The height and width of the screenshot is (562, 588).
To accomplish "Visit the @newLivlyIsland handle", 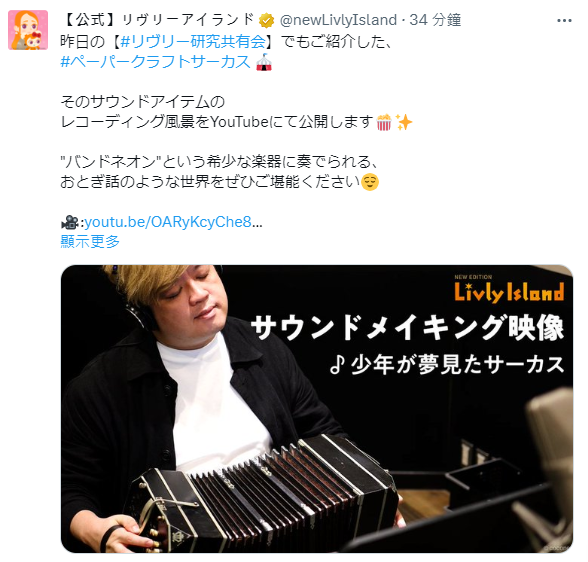I will (x=338, y=20).
